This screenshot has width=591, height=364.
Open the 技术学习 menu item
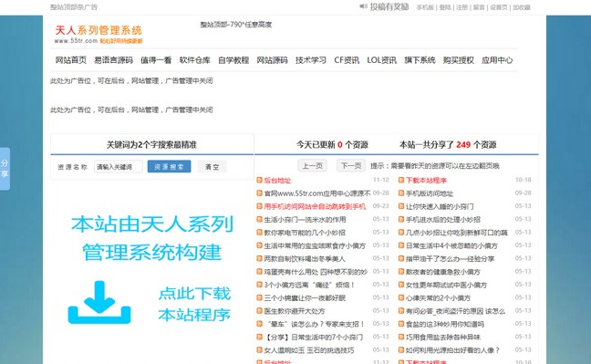[x=311, y=60]
